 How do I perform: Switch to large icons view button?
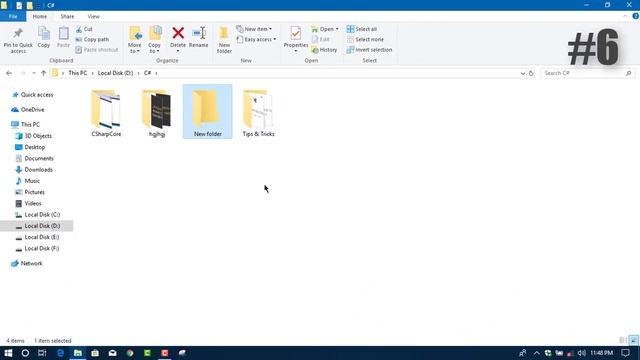pos(633,340)
